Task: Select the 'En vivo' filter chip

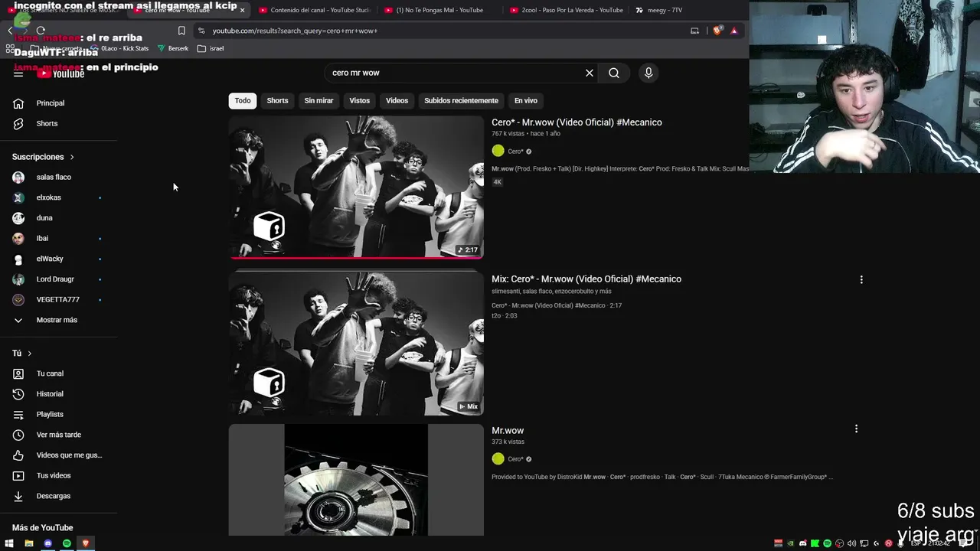Action: 525,100
